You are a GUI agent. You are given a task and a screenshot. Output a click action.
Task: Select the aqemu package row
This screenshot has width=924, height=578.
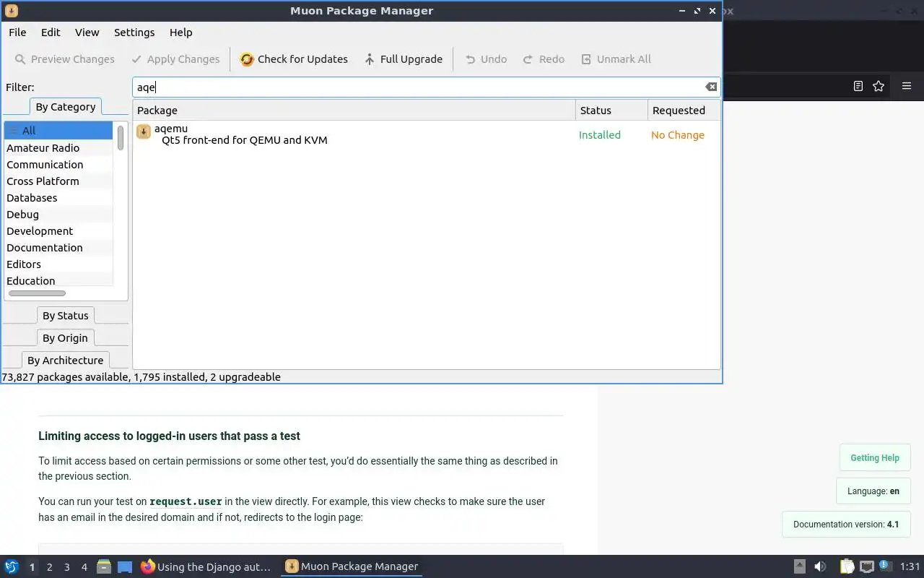point(426,134)
